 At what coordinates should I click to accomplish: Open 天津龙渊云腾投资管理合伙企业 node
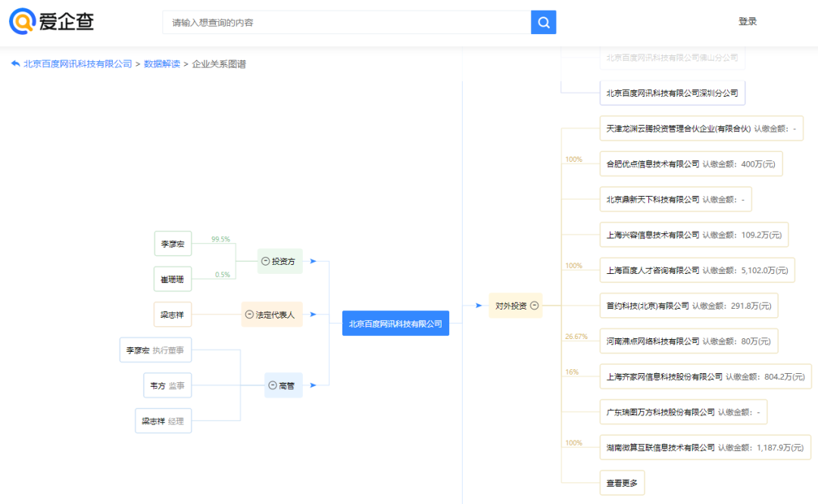(x=701, y=128)
